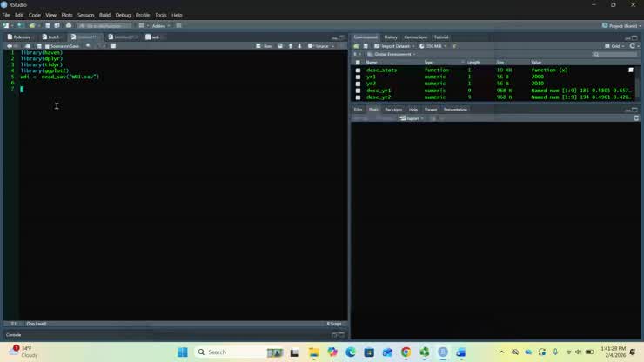Viewport: 644px width, 362px height.
Task: Click the save script icon in editor toolbar
Action: [39, 46]
